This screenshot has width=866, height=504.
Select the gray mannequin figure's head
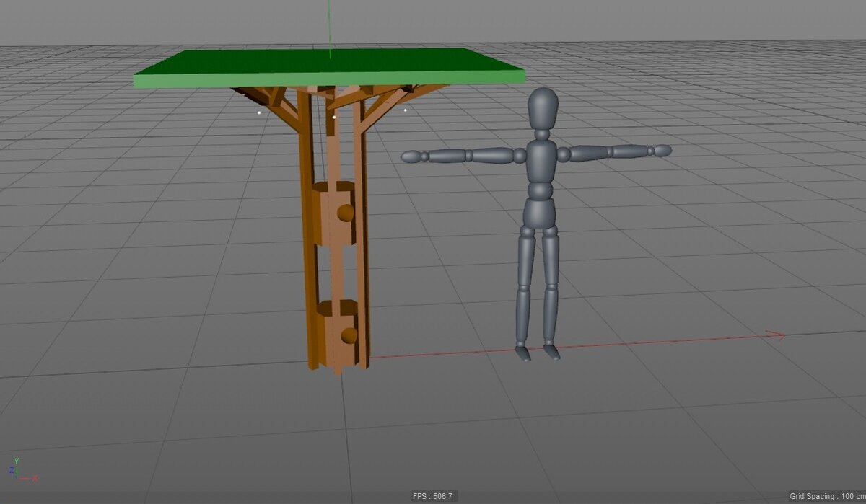pyautogui.click(x=543, y=109)
